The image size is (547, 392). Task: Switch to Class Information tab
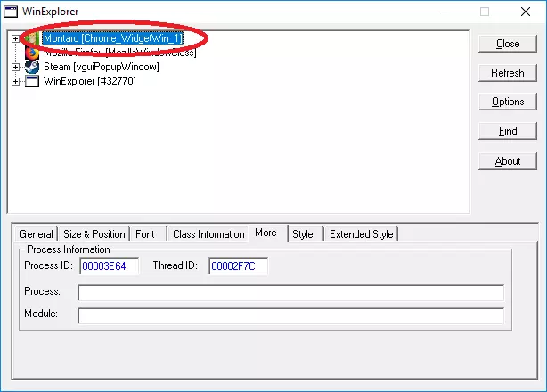point(208,234)
